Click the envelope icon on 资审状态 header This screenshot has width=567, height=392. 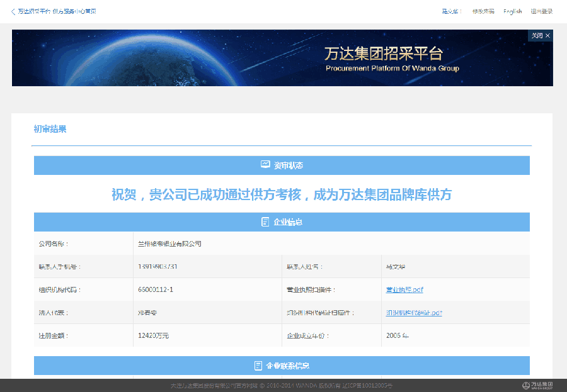(x=266, y=165)
